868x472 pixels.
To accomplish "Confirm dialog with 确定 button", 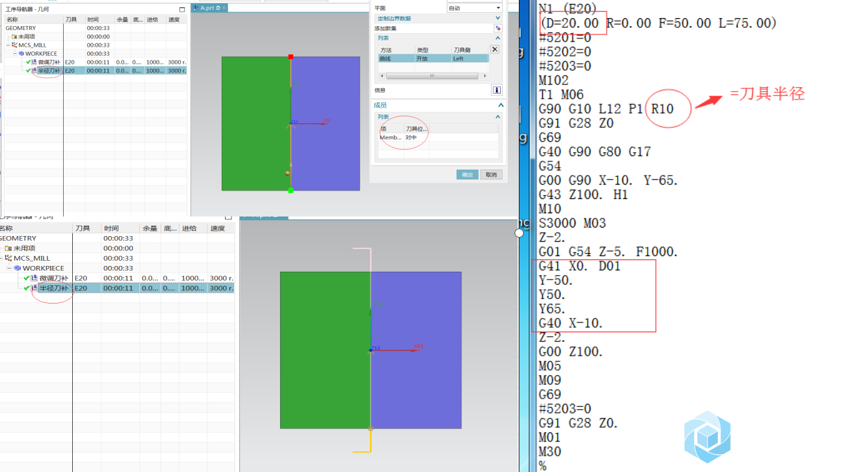I will [467, 175].
